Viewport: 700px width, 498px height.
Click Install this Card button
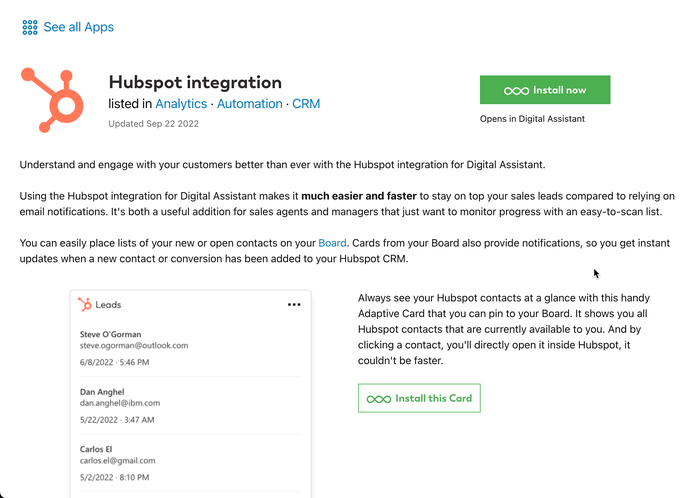point(419,398)
